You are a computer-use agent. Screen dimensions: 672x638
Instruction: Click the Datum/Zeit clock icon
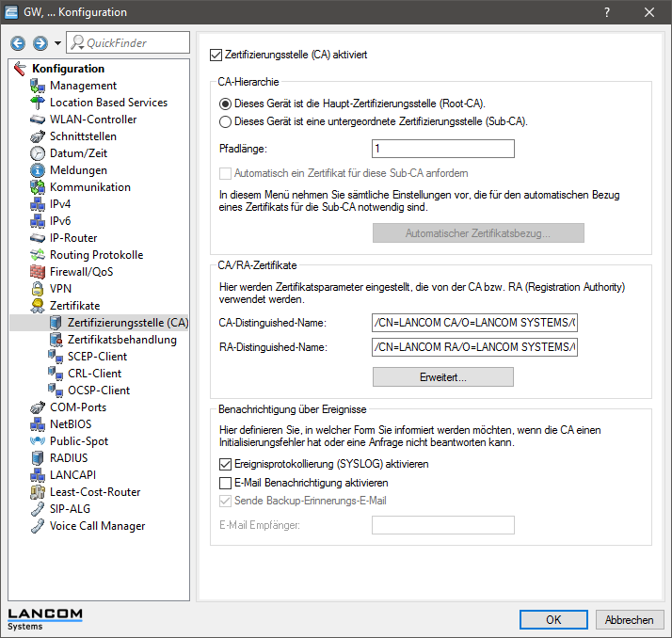point(38,153)
